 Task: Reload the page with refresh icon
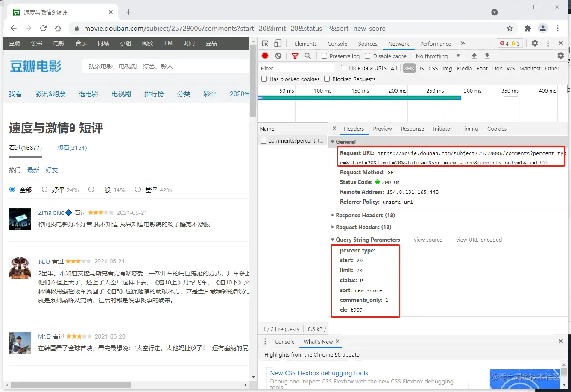[43, 28]
